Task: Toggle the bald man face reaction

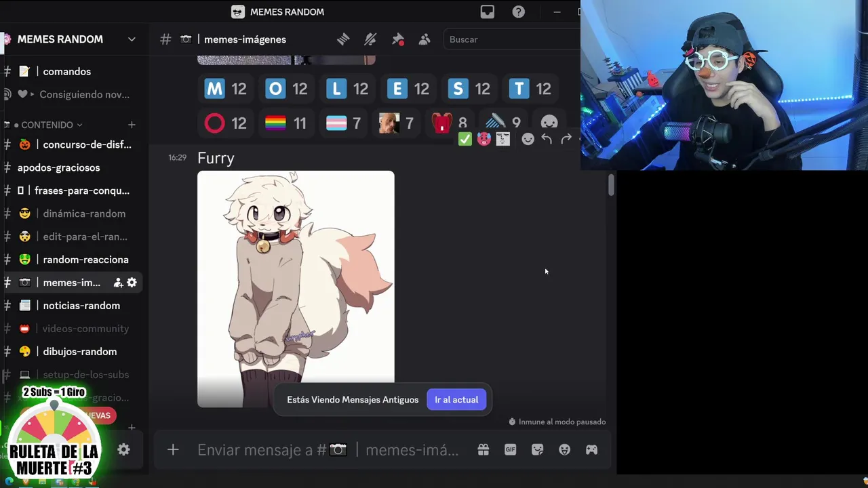Action: point(396,123)
